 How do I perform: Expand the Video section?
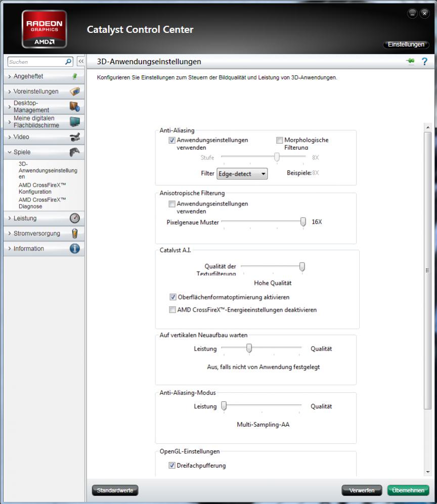tap(44, 137)
